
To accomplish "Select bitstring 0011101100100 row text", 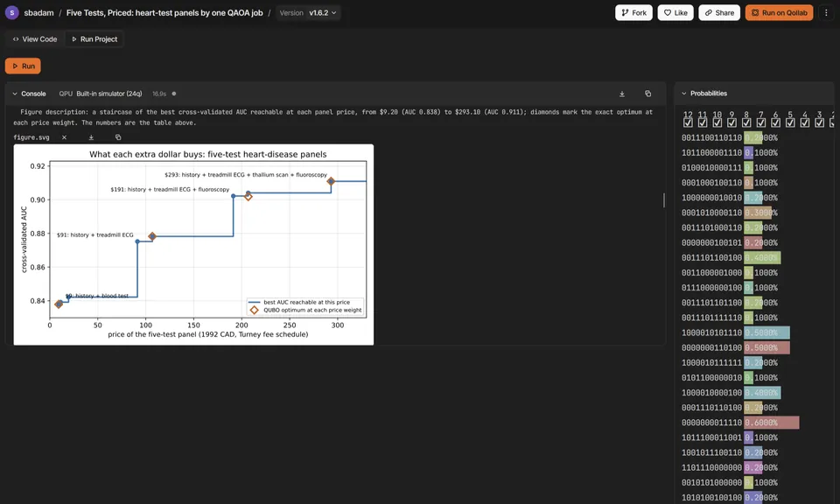I will 711,257.
